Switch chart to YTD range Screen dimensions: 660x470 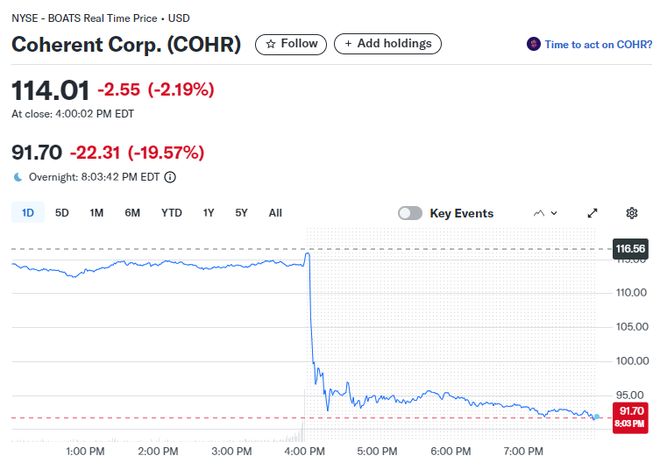[x=171, y=213]
